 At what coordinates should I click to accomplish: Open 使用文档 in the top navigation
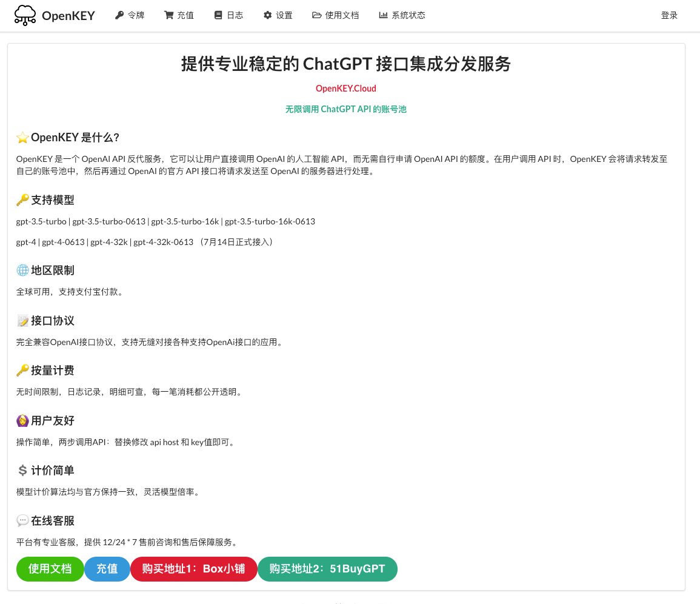(335, 15)
